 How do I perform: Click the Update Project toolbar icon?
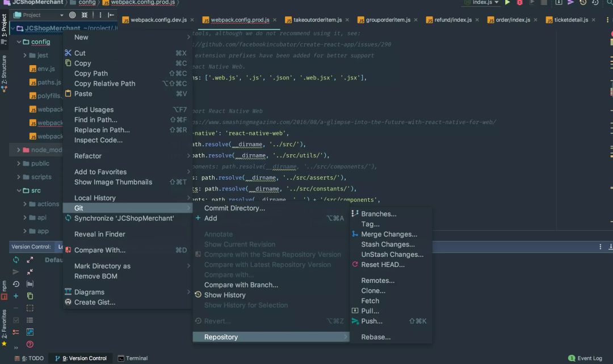559,3
